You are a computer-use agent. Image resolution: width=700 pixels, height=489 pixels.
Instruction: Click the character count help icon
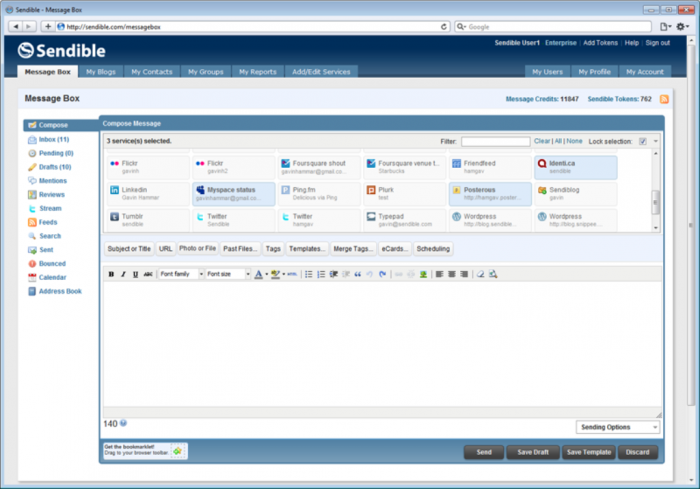pyautogui.click(x=123, y=423)
